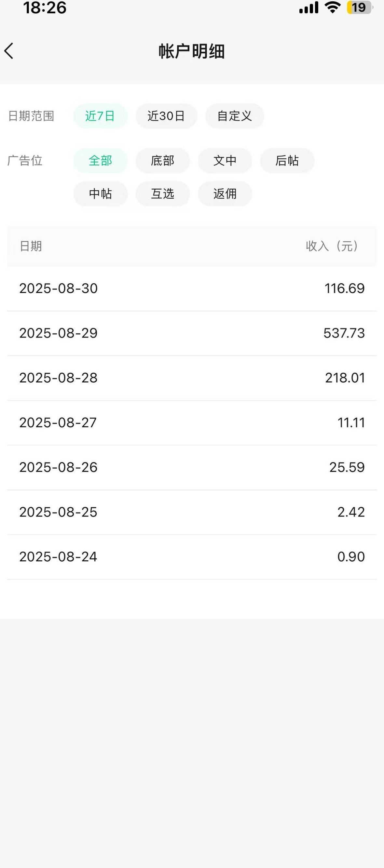Image resolution: width=384 pixels, height=868 pixels.
Task: Choose the 中帖 ad position chip
Action: pos(100,194)
